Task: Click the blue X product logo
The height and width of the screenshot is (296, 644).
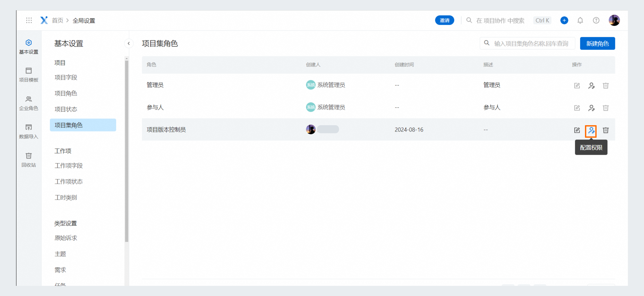Action: (x=44, y=21)
